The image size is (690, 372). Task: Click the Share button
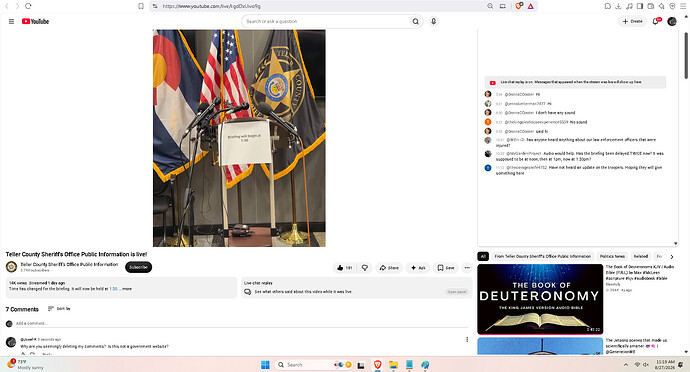tap(389, 268)
